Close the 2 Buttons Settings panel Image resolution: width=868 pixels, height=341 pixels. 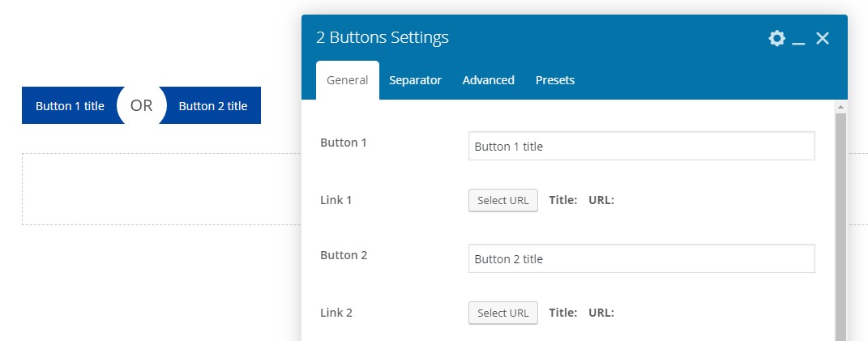tap(823, 38)
